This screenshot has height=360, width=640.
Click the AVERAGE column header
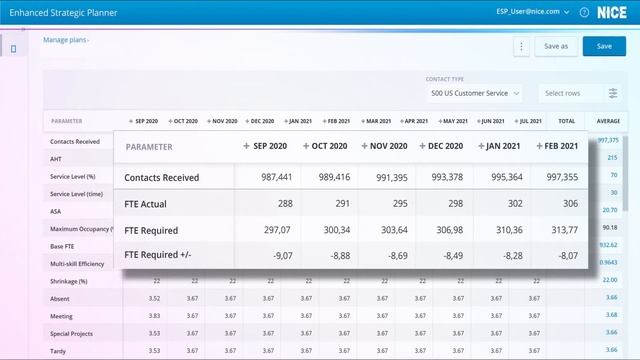click(608, 121)
